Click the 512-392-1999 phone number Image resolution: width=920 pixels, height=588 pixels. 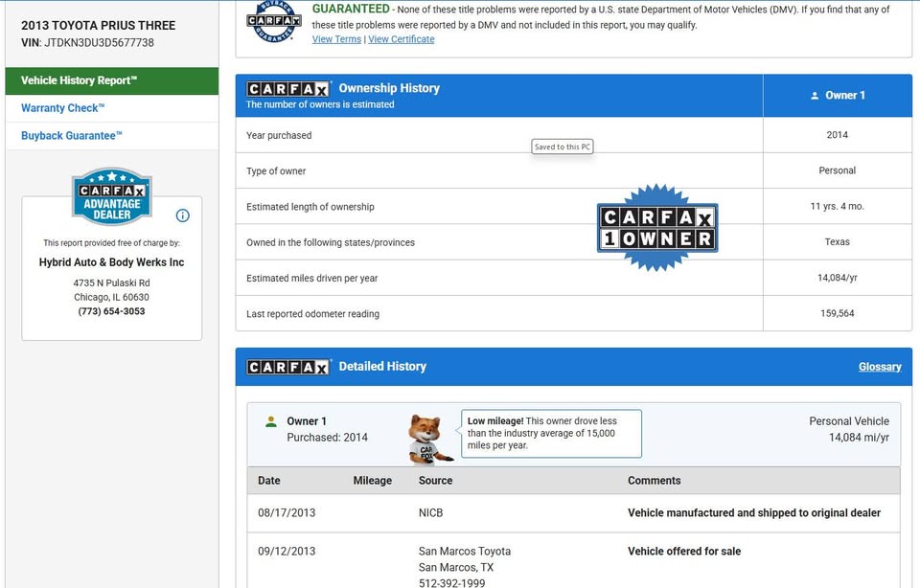click(451, 583)
